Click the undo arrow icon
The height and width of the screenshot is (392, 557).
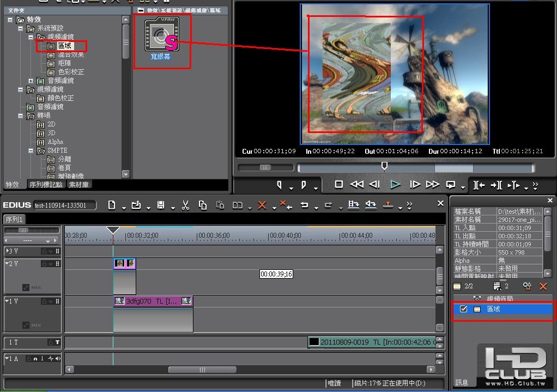(x=305, y=205)
